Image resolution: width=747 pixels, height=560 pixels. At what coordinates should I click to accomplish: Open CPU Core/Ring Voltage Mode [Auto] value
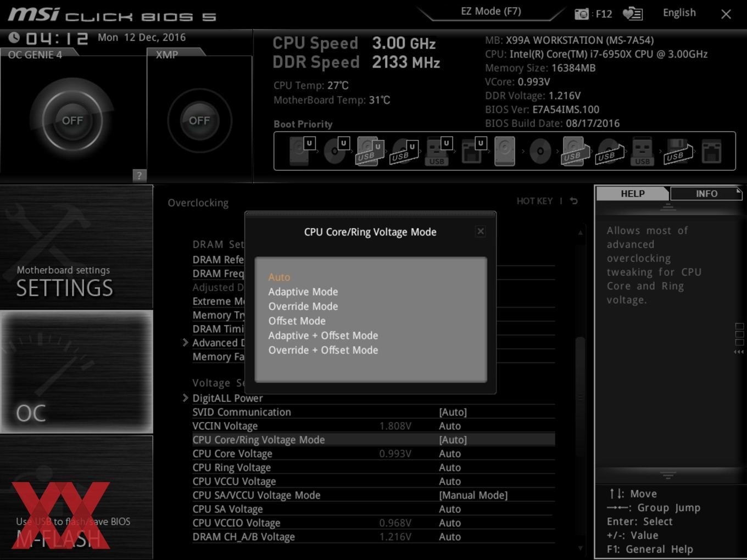point(453,440)
